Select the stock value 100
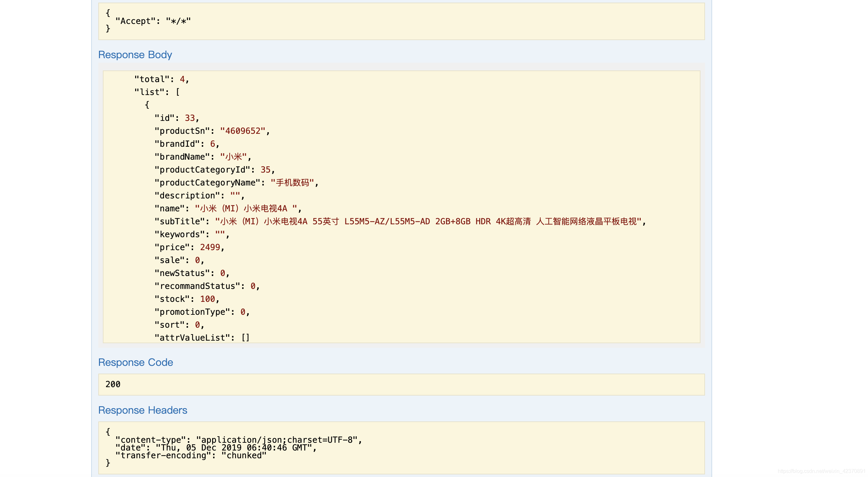The height and width of the screenshot is (477, 868). click(x=208, y=299)
